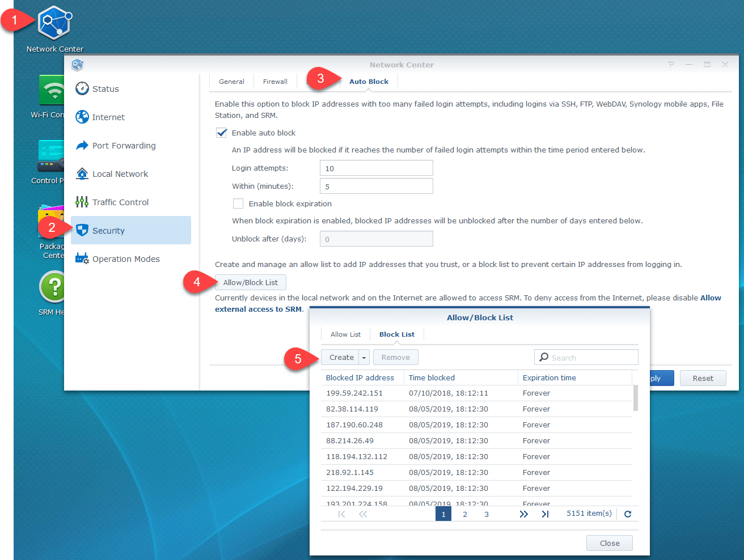Select blocked IP 187.190.60.248 row
Screen dimensions: 744x560
click(476, 425)
